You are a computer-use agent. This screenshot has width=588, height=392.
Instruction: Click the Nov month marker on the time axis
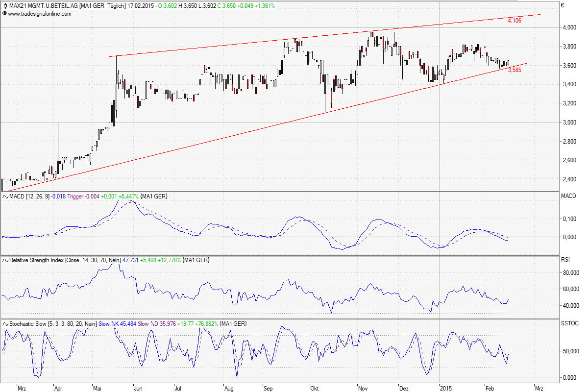pyautogui.click(x=363, y=388)
